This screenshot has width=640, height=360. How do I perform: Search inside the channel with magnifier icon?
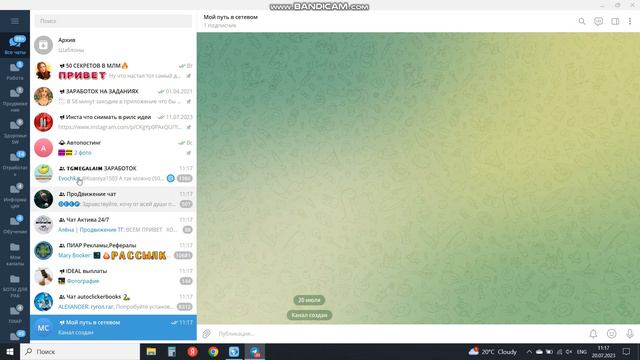[582, 21]
